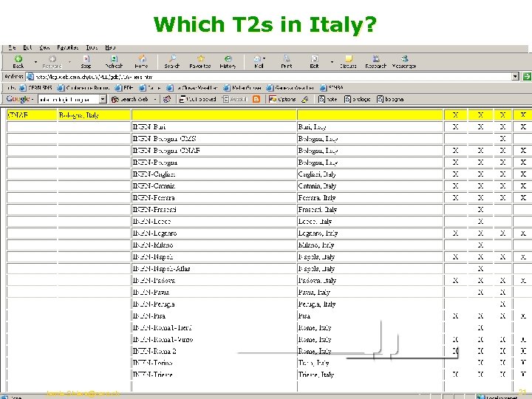The image size is (532, 399).
Task: Open the Favorites star button
Action: point(200,62)
